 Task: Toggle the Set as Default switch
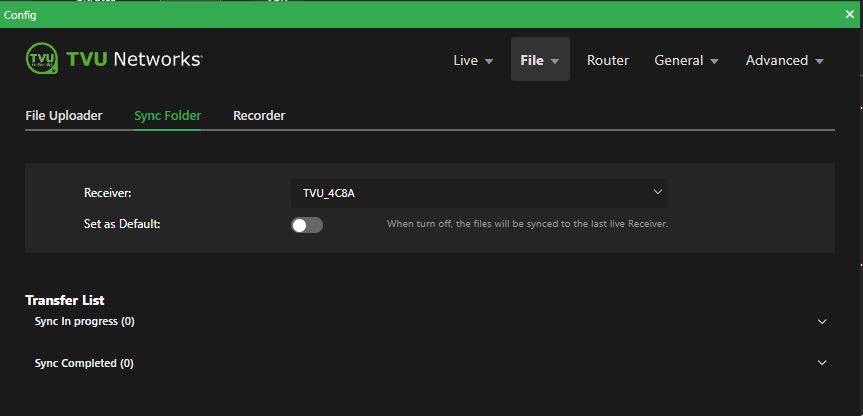[307, 225]
